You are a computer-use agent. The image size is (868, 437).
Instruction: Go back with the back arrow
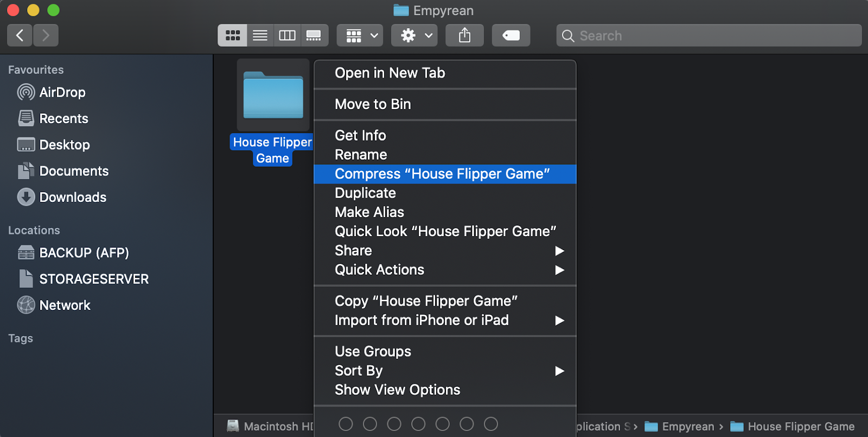[20, 36]
